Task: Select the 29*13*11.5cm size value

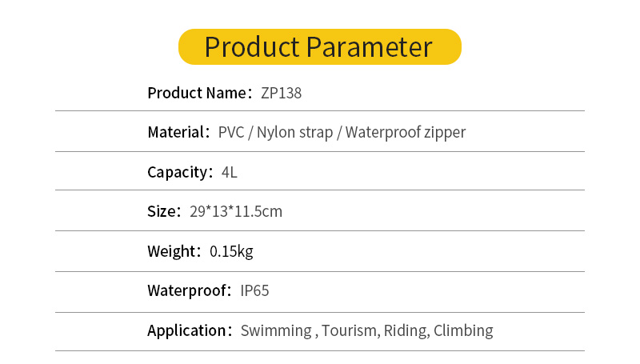Action: 236,212
